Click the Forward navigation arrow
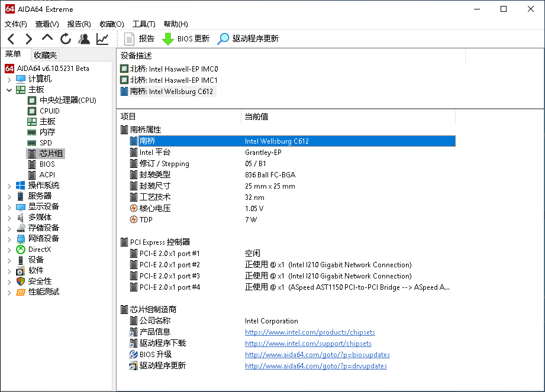 (x=29, y=39)
